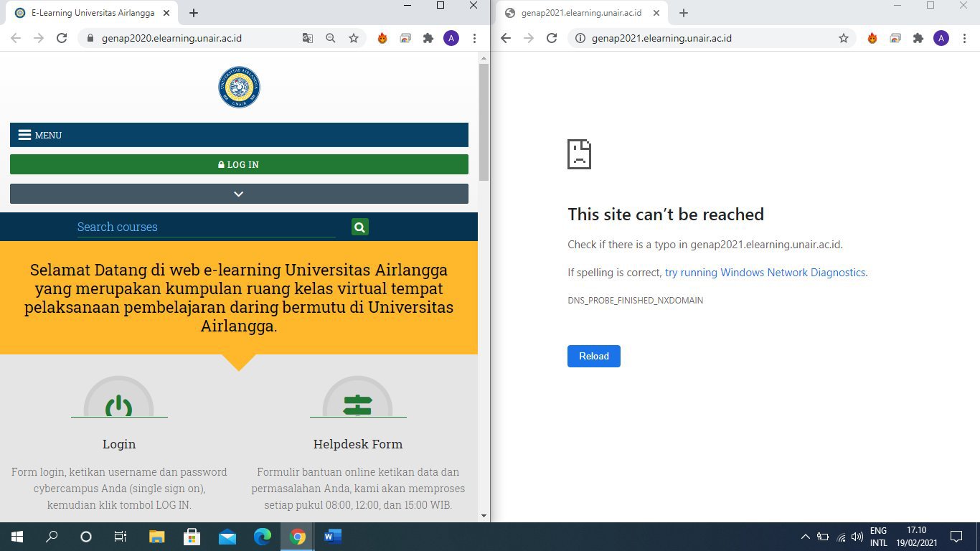Show hidden system tray icons
The height and width of the screenshot is (551, 980).
pyautogui.click(x=805, y=537)
